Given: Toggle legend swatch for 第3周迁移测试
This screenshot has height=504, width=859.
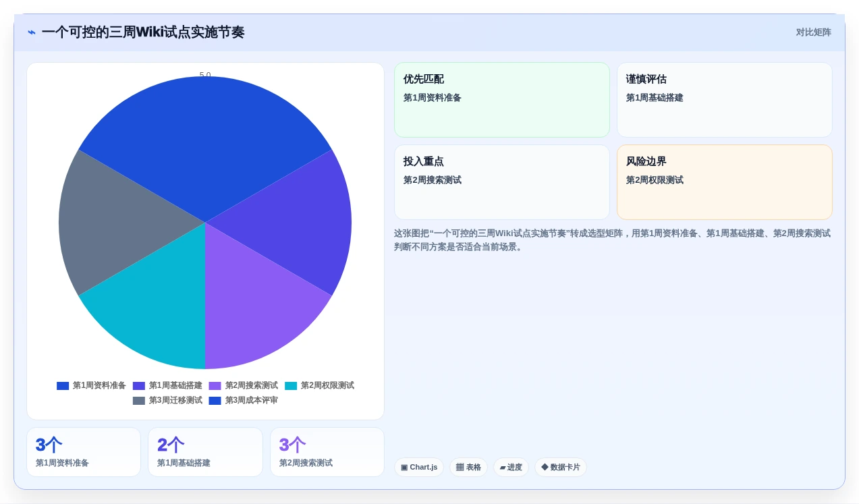Looking at the screenshot, I should click(x=139, y=401).
